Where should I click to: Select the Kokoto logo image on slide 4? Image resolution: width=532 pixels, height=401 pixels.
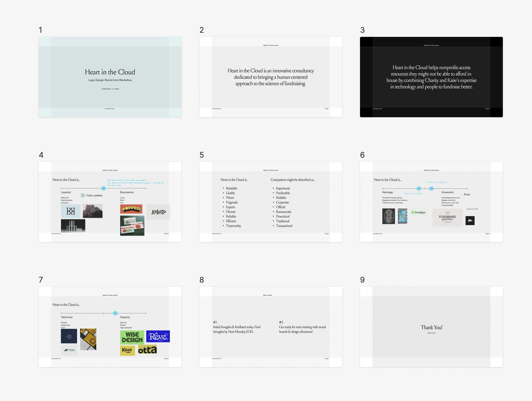pos(159,212)
